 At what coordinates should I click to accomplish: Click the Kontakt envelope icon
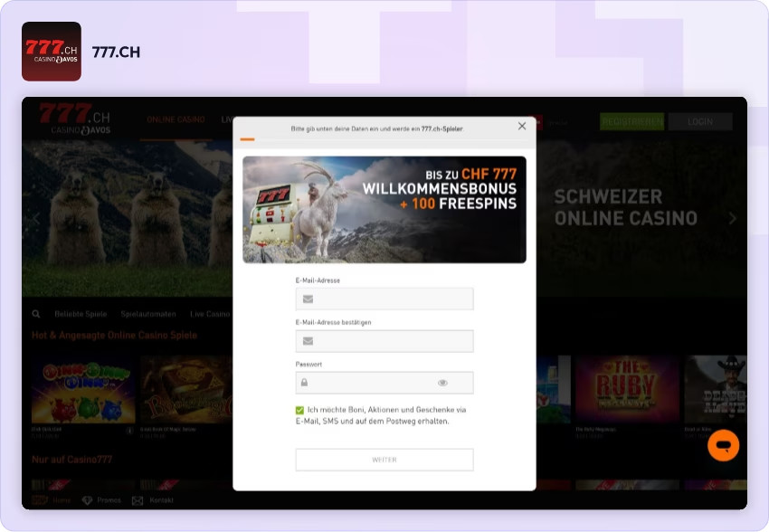tap(138, 500)
